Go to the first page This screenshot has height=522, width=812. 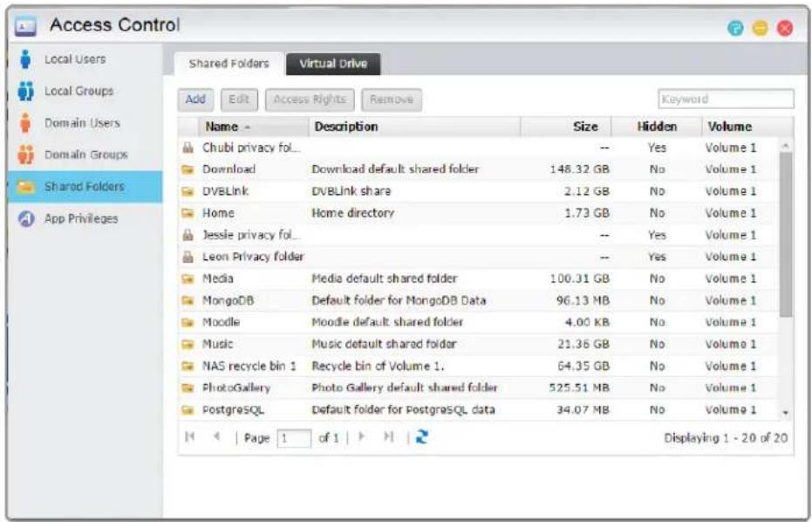point(189,437)
